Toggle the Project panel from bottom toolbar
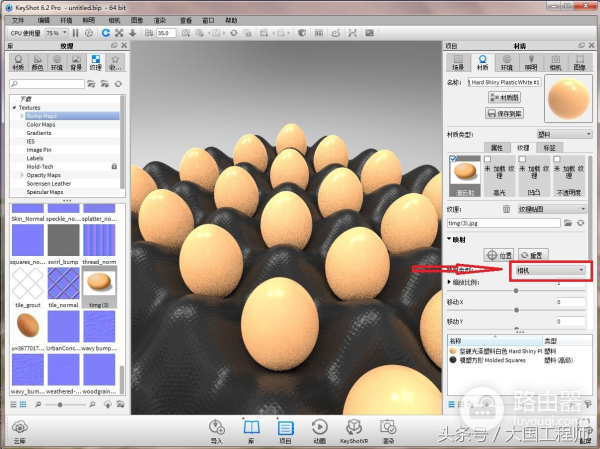This screenshot has height=449, width=600. (x=285, y=431)
